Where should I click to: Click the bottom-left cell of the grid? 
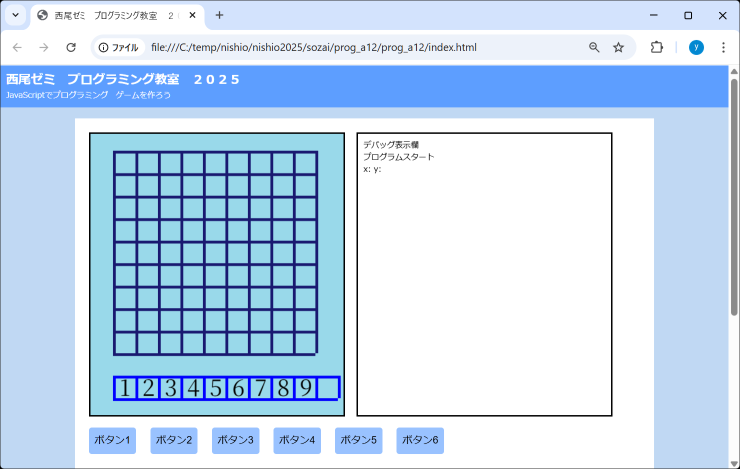(x=125, y=343)
